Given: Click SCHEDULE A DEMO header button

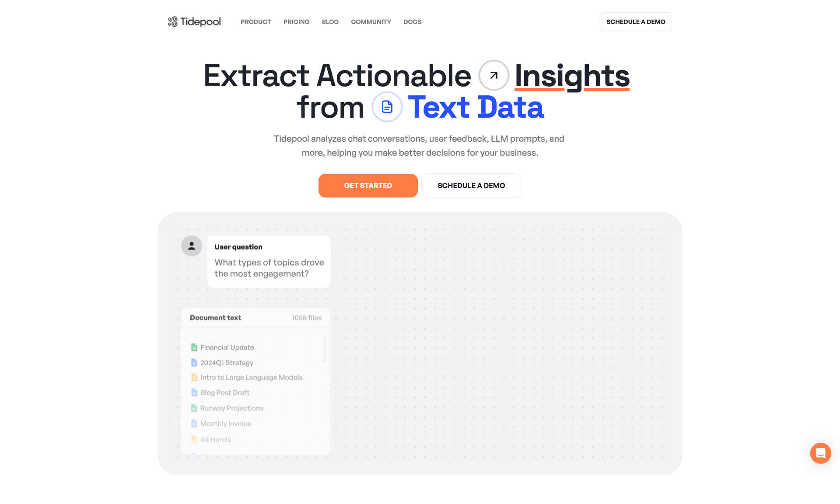Looking at the screenshot, I should (635, 21).
